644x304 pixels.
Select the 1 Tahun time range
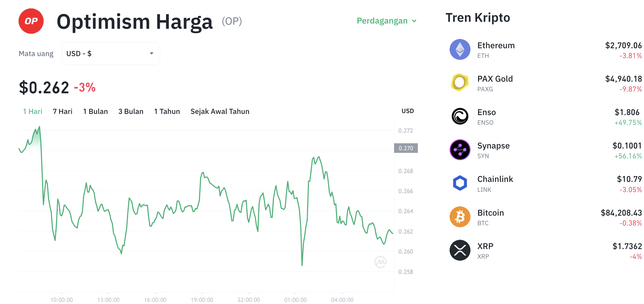pyautogui.click(x=167, y=111)
